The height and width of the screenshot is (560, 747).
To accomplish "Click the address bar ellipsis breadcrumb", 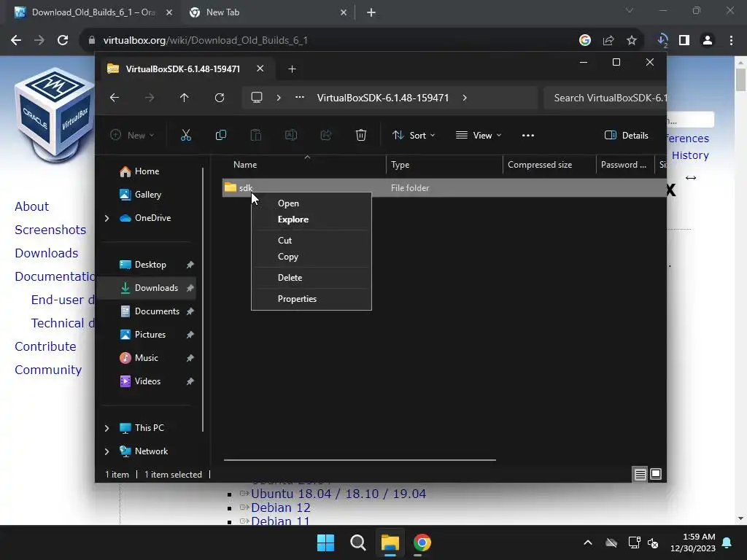I will point(300,97).
